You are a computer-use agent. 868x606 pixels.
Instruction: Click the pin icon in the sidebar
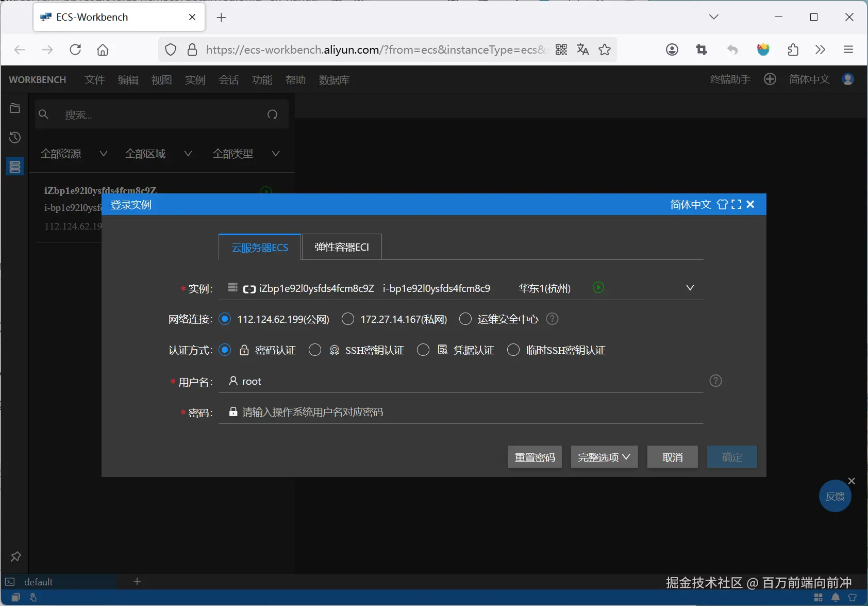coord(15,556)
